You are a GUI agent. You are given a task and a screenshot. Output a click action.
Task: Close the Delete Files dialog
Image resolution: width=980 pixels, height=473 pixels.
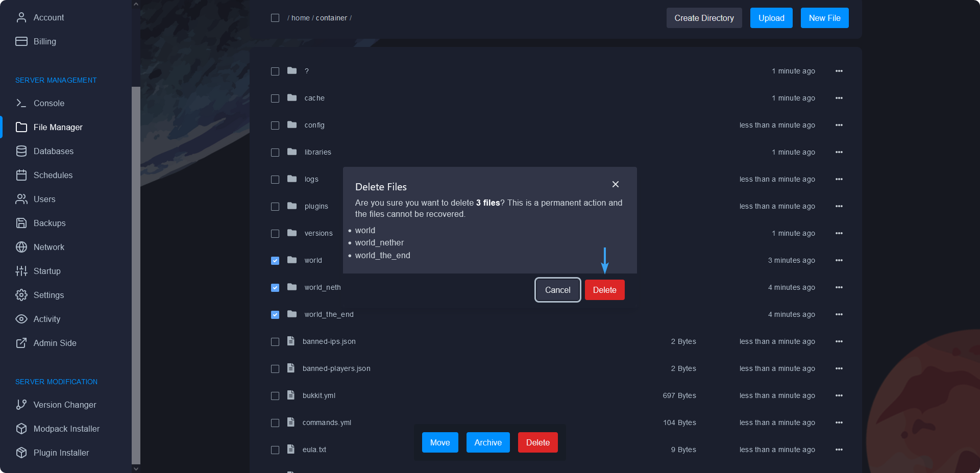click(x=616, y=184)
